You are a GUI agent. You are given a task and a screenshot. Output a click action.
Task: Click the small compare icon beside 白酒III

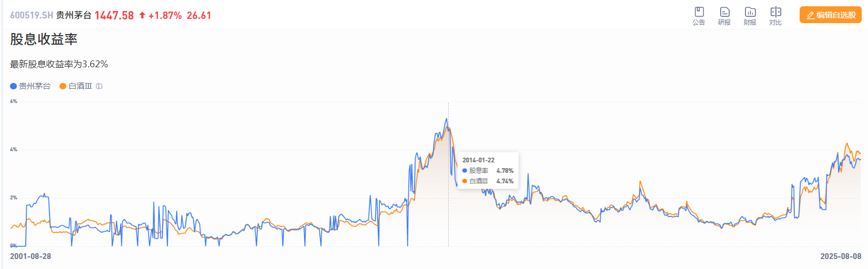[99, 86]
